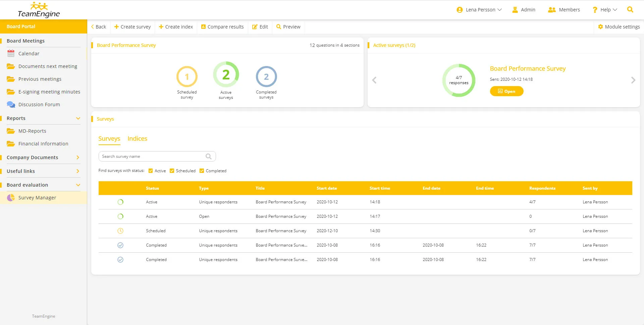The width and height of the screenshot is (644, 325).
Task: Expand the Help dropdown menu
Action: click(x=615, y=10)
